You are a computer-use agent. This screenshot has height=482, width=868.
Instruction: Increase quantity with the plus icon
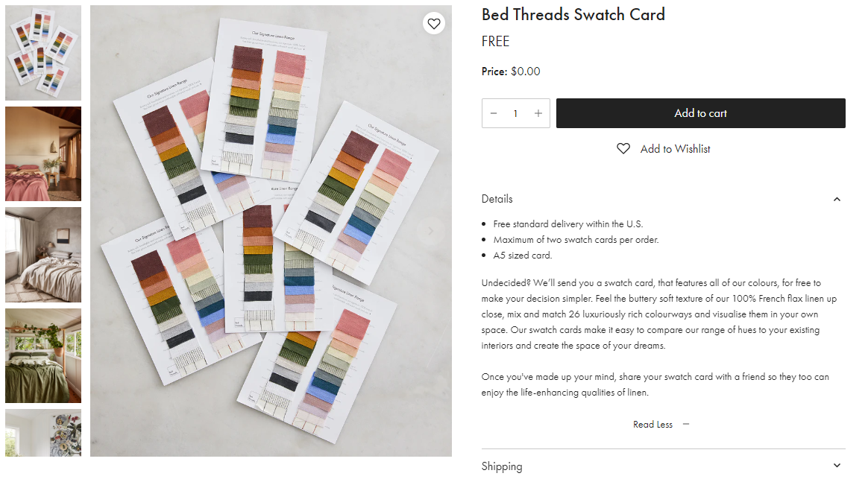[538, 113]
